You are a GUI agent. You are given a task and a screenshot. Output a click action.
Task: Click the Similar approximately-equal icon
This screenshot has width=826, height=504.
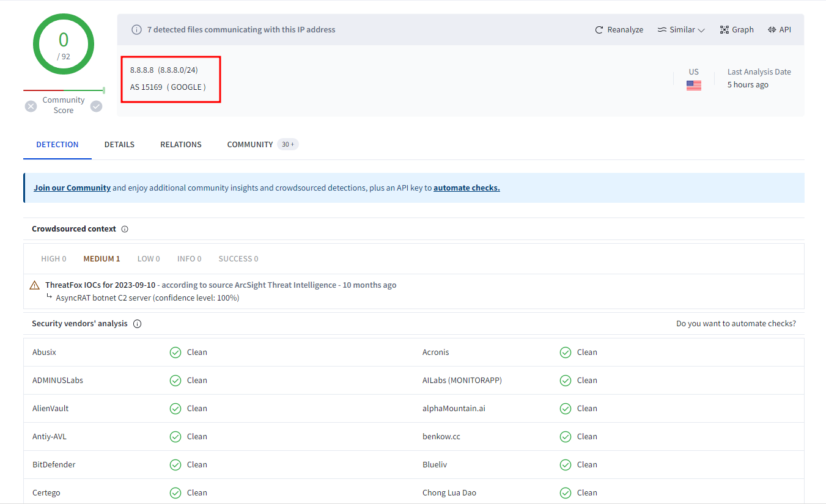[662, 29]
